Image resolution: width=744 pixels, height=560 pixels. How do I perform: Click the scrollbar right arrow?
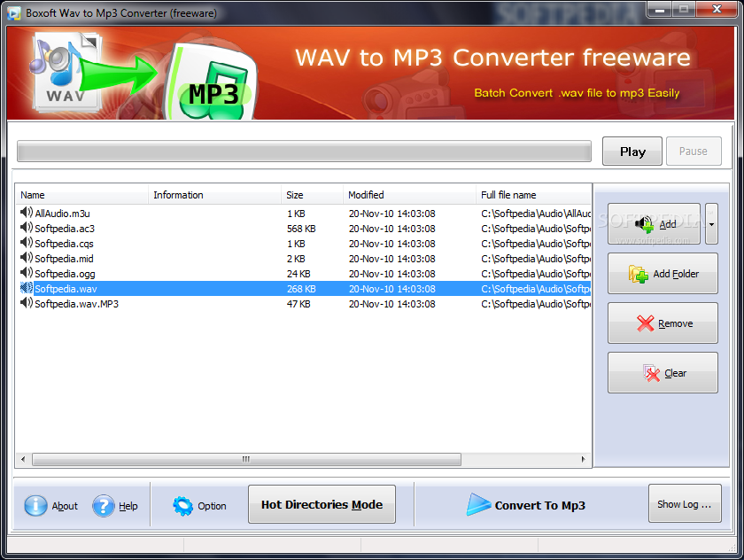tap(583, 459)
